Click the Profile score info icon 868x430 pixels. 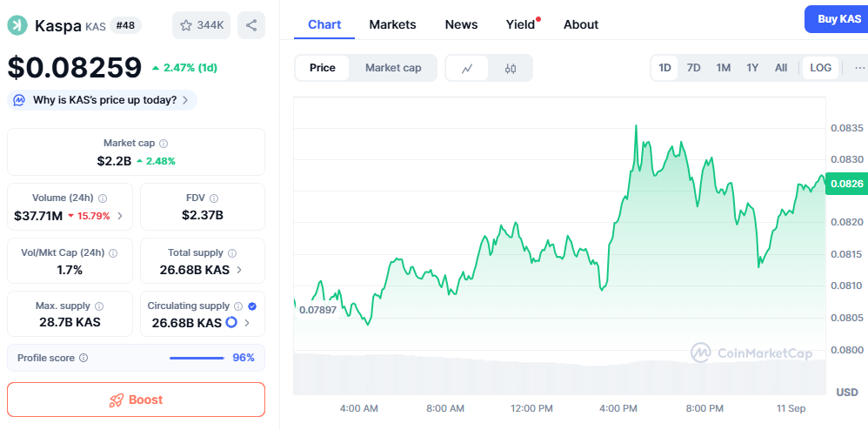(x=83, y=358)
